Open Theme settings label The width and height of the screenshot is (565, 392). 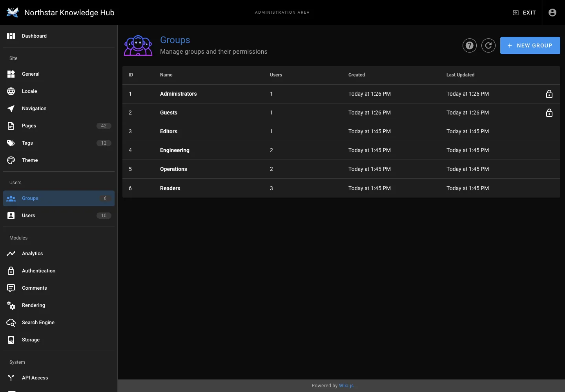click(30, 160)
